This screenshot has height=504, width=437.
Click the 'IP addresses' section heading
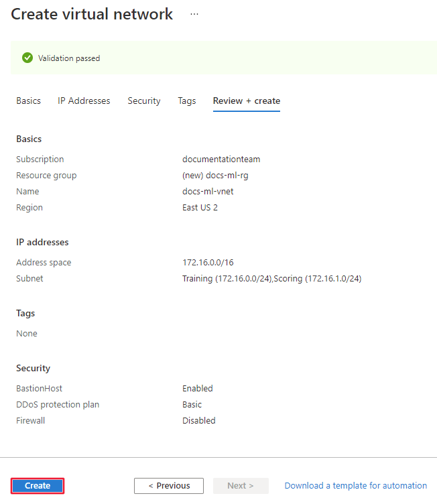42,242
